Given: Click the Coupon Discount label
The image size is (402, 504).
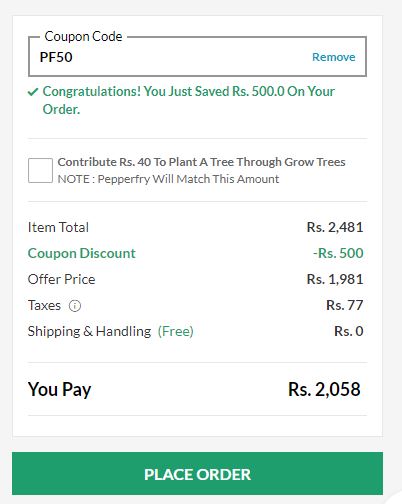Looking at the screenshot, I should (82, 253).
